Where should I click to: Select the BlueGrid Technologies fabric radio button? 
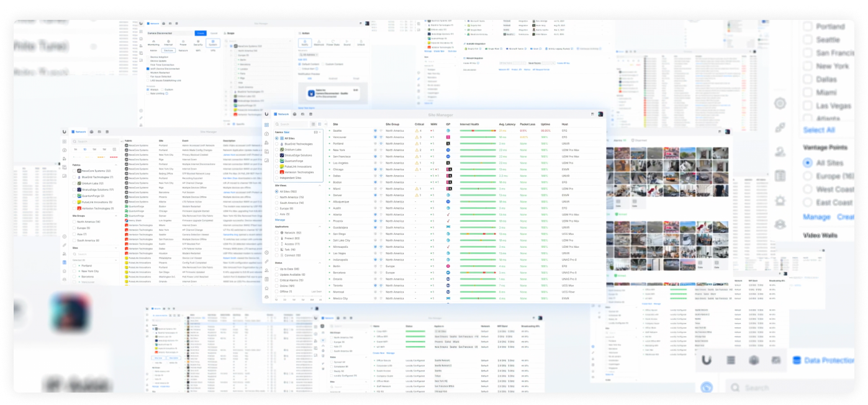(277, 144)
